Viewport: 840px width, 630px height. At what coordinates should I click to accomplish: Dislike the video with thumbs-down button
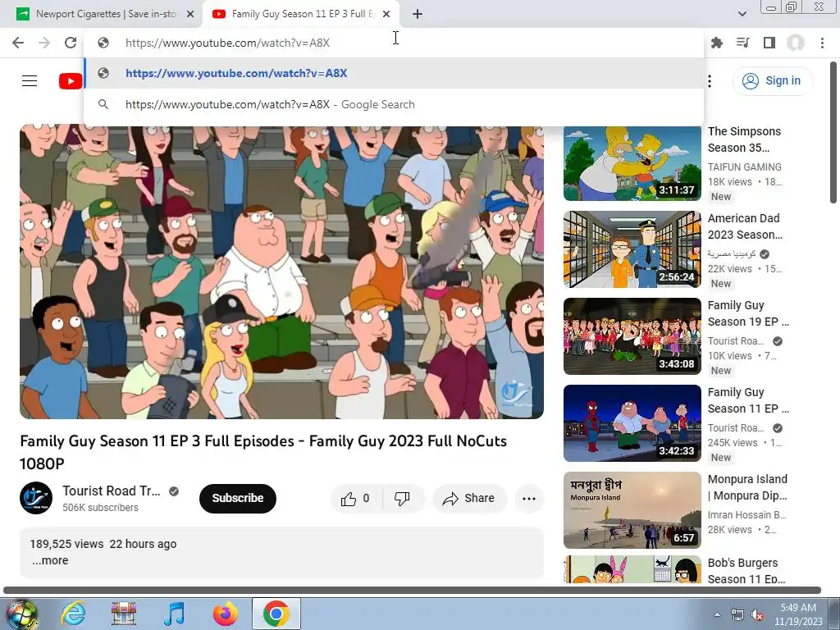pos(402,499)
